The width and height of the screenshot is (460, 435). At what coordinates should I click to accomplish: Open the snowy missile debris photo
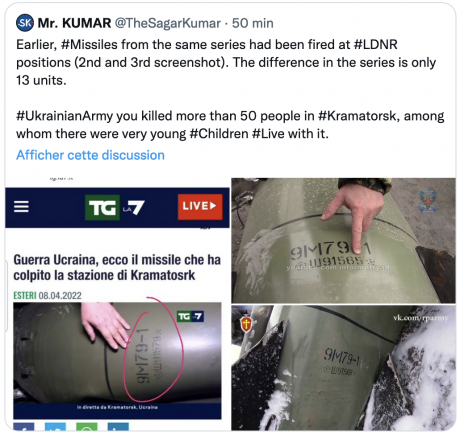pos(343,368)
